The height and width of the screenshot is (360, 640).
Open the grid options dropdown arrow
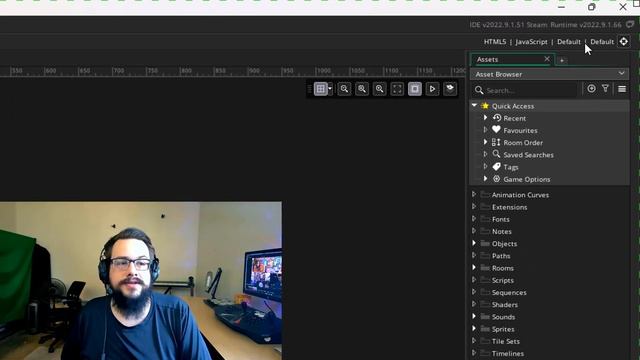[x=330, y=89]
